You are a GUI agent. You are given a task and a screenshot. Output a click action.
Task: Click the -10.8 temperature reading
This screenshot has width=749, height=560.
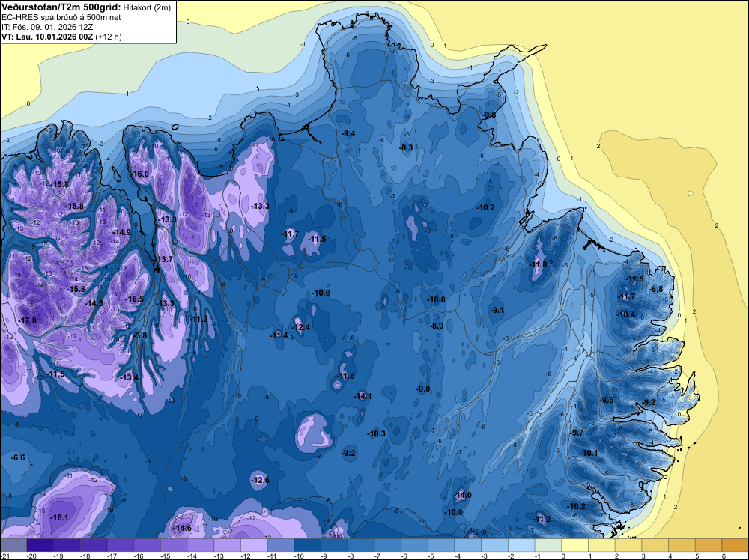(x=321, y=293)
